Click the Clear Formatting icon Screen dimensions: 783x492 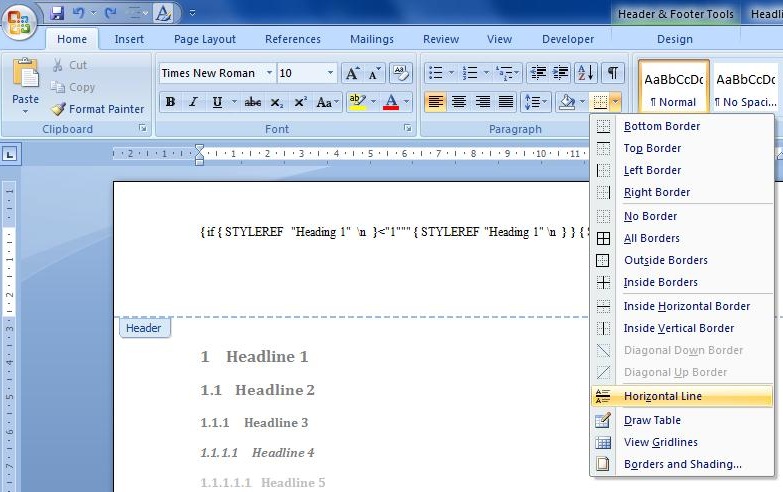tap(401, 73)
